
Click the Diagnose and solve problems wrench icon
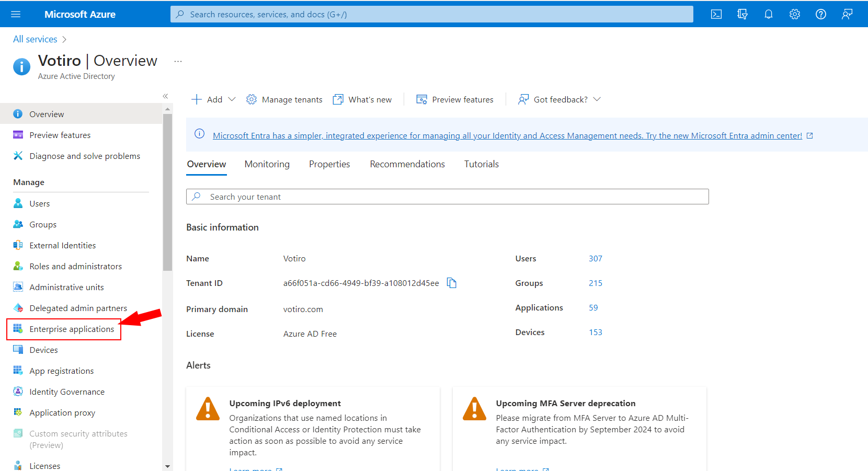18,156
